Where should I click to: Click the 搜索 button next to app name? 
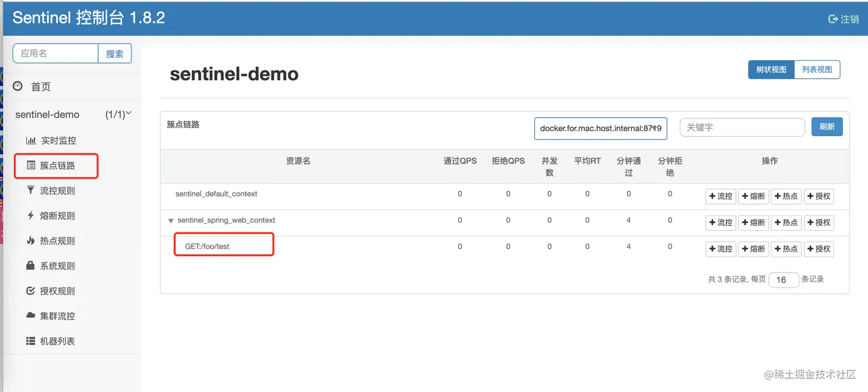(x=115, y=53)
